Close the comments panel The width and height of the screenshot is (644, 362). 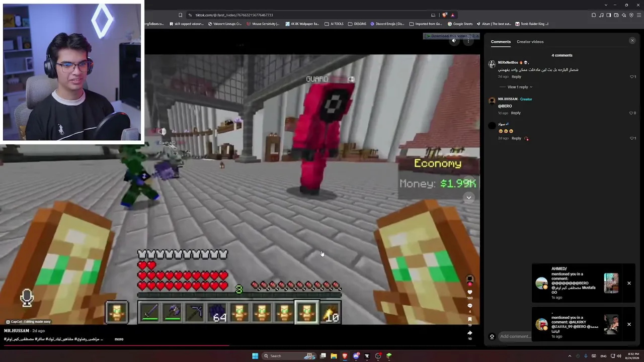(632, 41)
